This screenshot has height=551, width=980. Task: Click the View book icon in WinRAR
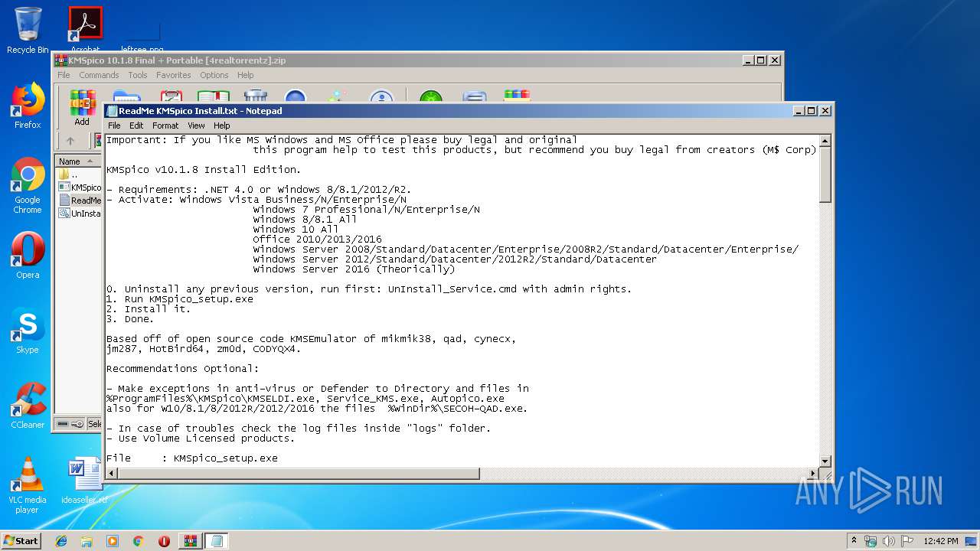(214, 96)
